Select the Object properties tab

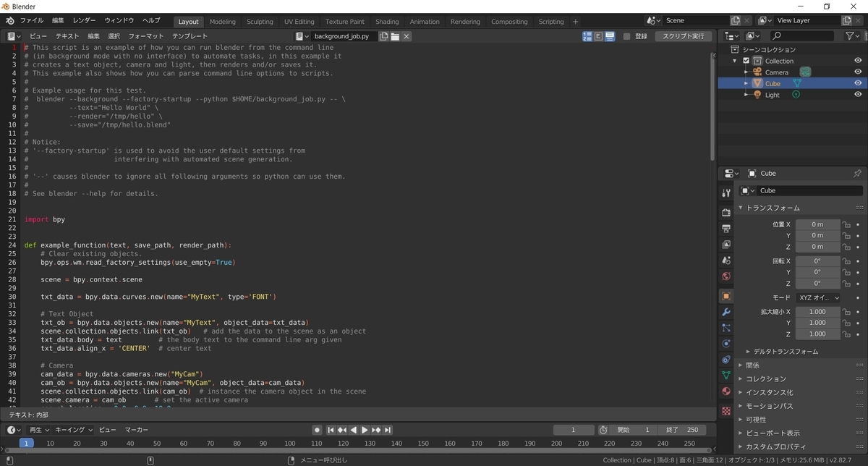(x=726, y=296)
